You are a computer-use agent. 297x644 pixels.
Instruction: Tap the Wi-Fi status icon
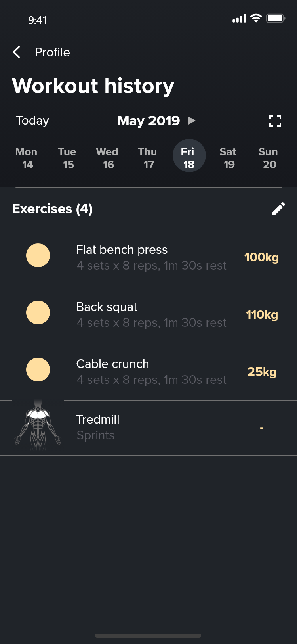(x=256, y=18)
